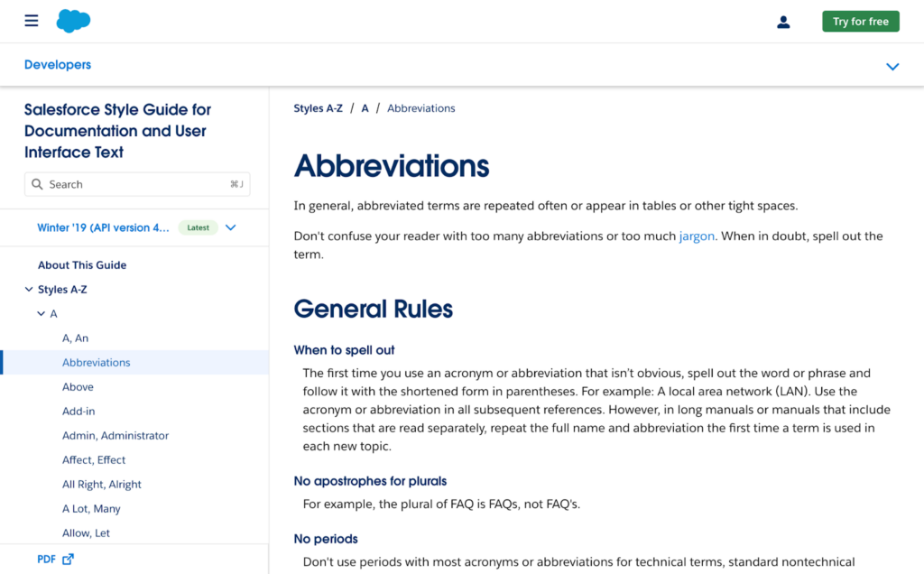Select About This Guide in the sidebar
Viewport: 924px width, 574px height.
coord(82,264)
